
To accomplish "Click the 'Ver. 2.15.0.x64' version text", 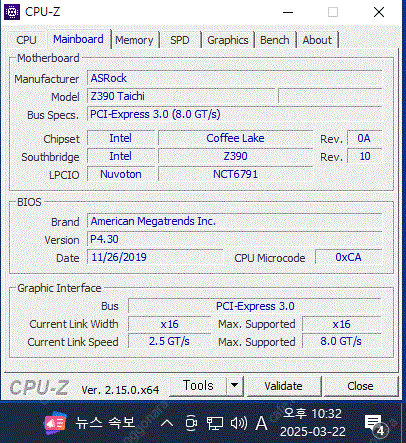I will coord(120,390).
